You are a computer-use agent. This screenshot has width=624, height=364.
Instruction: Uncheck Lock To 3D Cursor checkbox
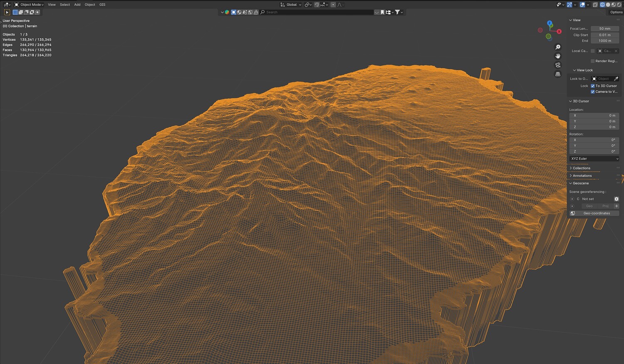[x=593, y=86]
